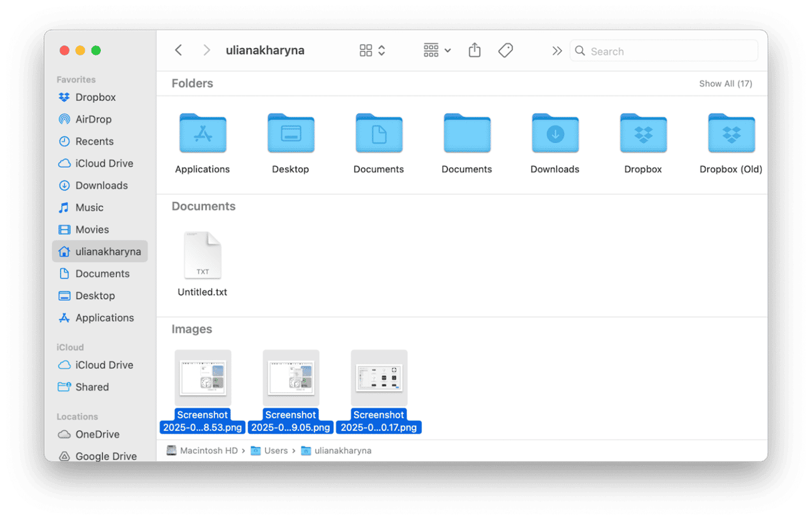Viewport: 812px width, 520px height.
Task: Select Music in the Favorites sidebar
Action: coord(89,207)
